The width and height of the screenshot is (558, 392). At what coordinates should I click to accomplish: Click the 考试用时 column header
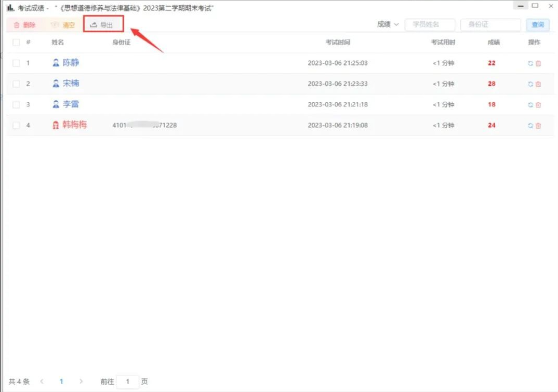click(443, 43)
